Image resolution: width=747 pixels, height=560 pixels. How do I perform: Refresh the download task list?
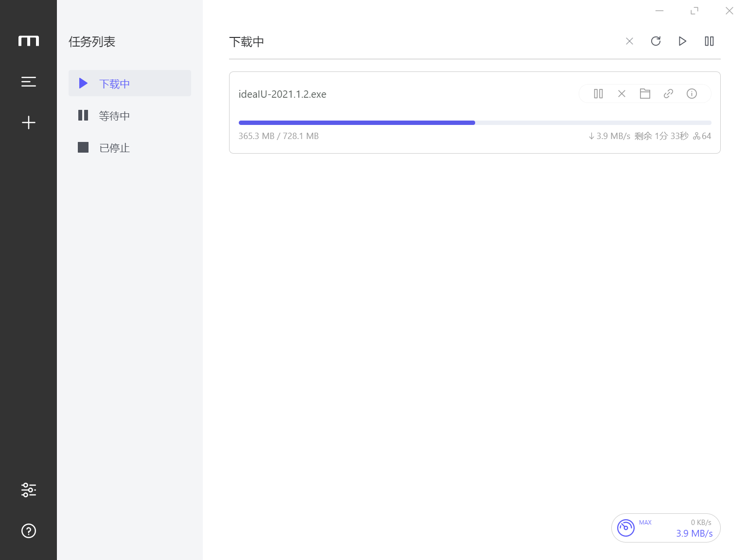tap(656, 41)
